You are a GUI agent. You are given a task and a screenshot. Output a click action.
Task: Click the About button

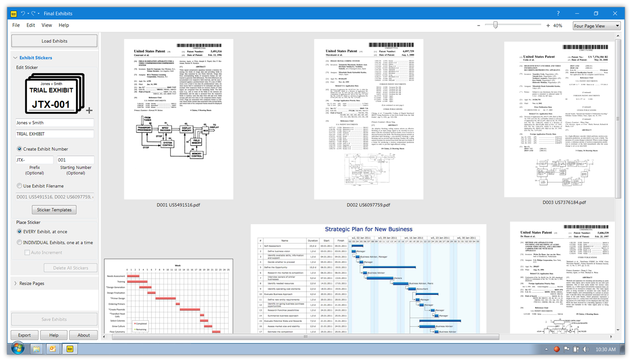tap(83, 335)
